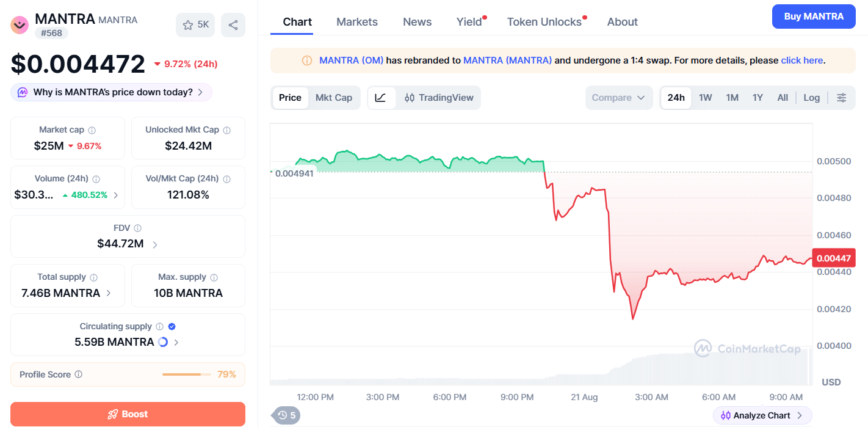The height and width of the screenshot is (427, 868).
Task: Click the circulating supply ring chart icon
Action: (x=163, y=342)
